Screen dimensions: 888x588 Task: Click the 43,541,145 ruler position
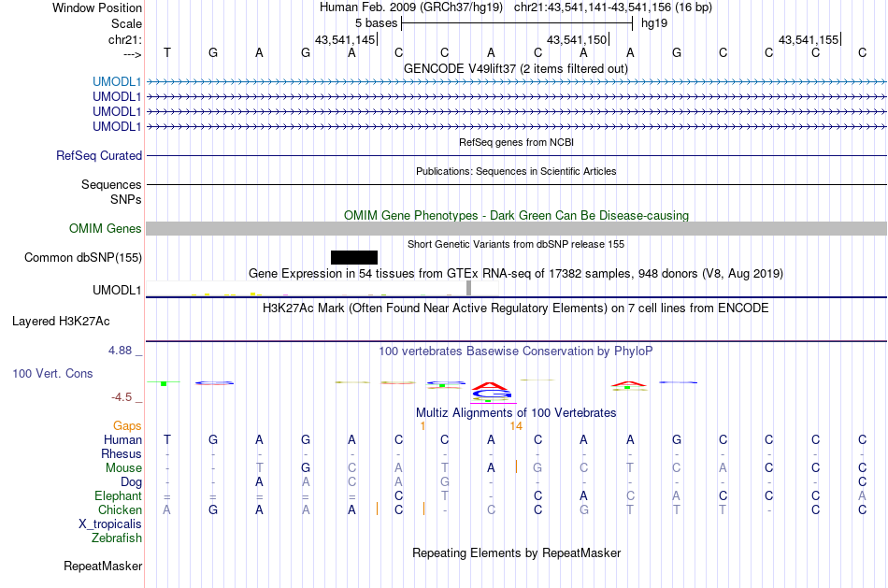pos(345,39)
